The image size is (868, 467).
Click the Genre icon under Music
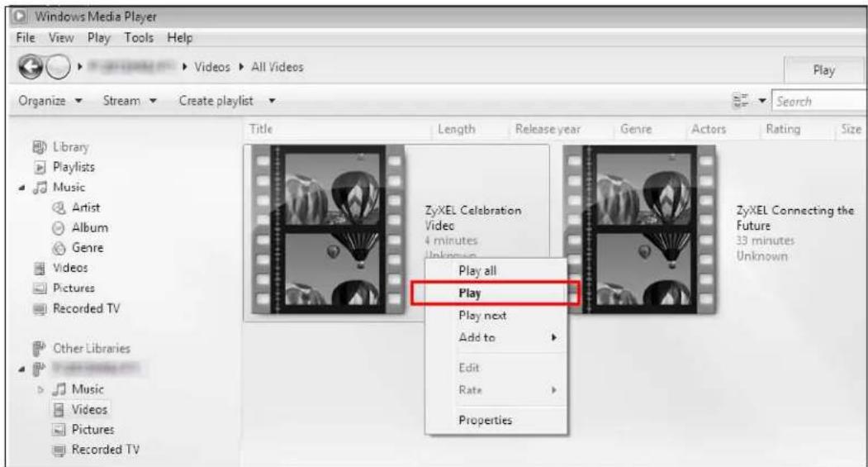[59, 248]
